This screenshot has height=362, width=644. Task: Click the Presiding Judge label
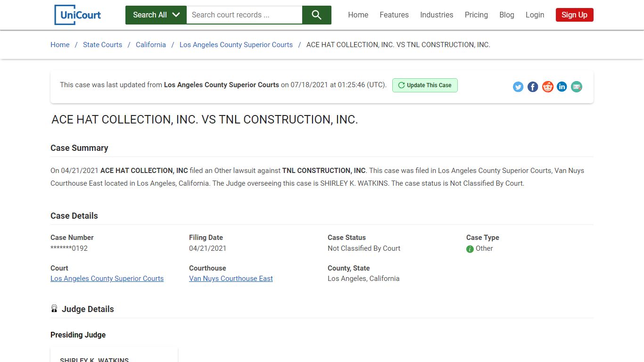point(78,335)
